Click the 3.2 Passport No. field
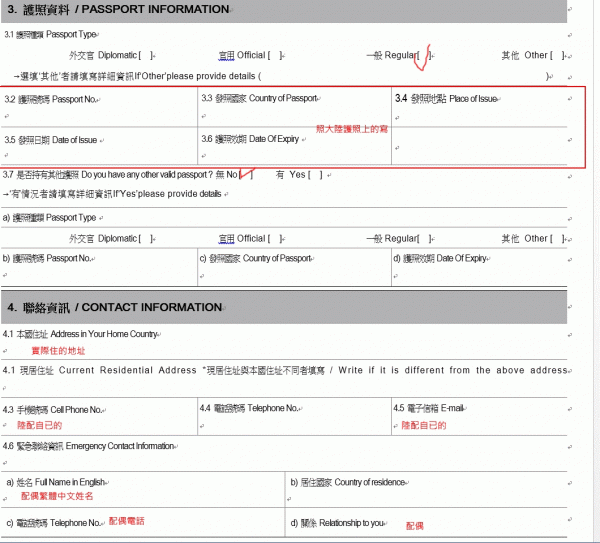 [98, 115]
